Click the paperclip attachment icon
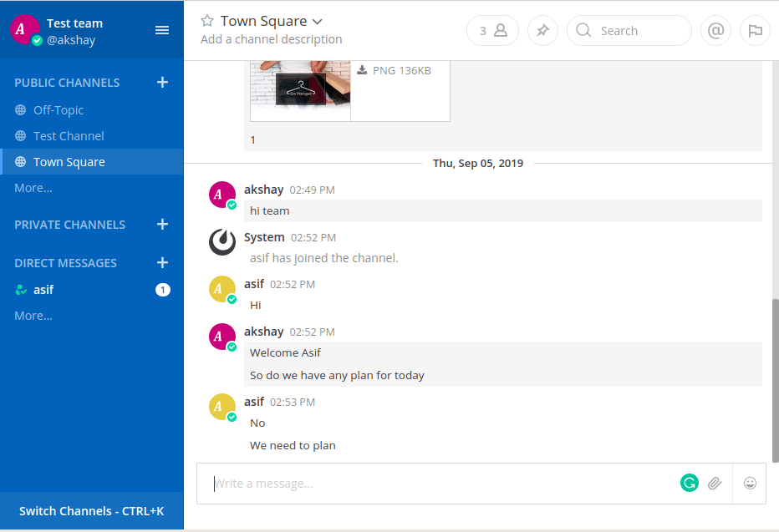779x532 pixels. click(715, 483)
